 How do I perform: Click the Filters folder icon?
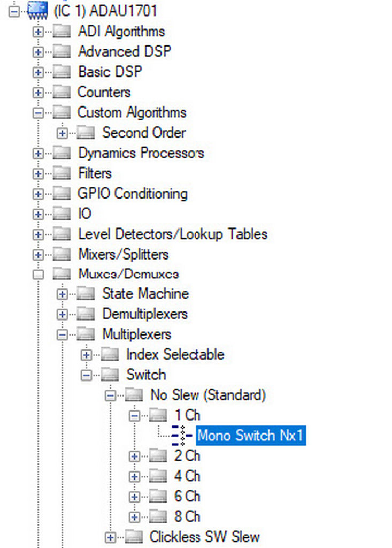pos(62,173)
